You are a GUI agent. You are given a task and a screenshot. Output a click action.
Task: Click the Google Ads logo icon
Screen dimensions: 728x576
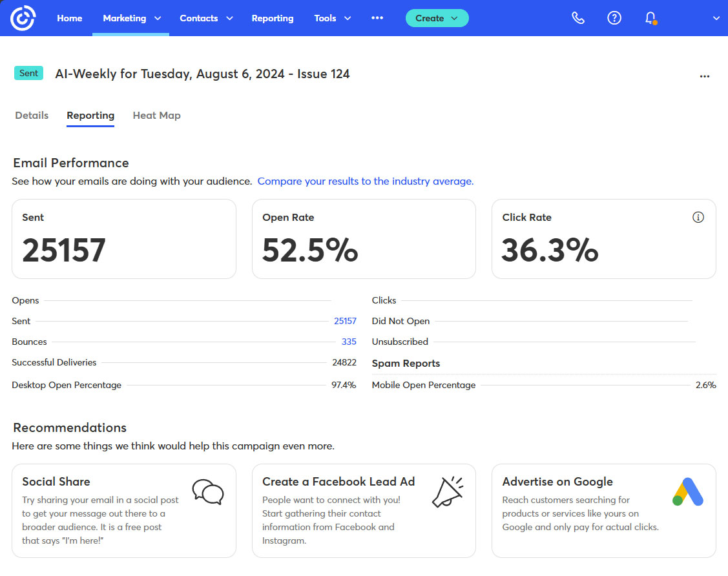pos(688,492)
